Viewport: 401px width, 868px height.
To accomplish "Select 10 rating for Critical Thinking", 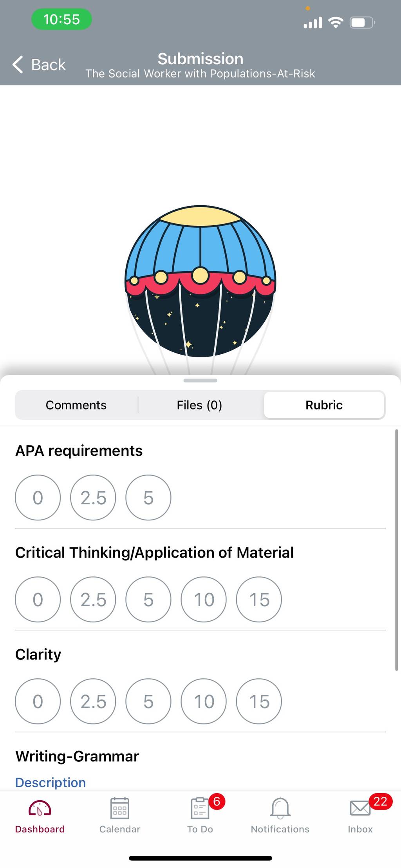I will pos(204,600).
